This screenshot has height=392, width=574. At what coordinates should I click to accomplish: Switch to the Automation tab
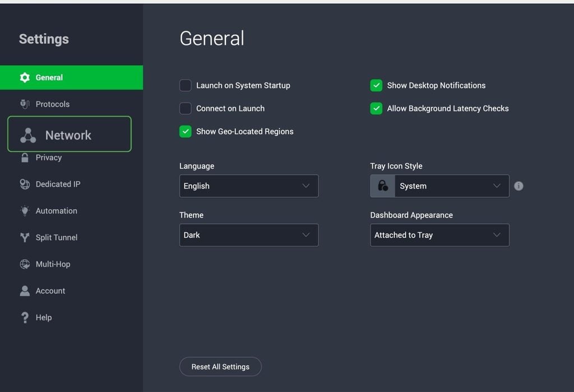pyautogui.click(x=71, y=211)
